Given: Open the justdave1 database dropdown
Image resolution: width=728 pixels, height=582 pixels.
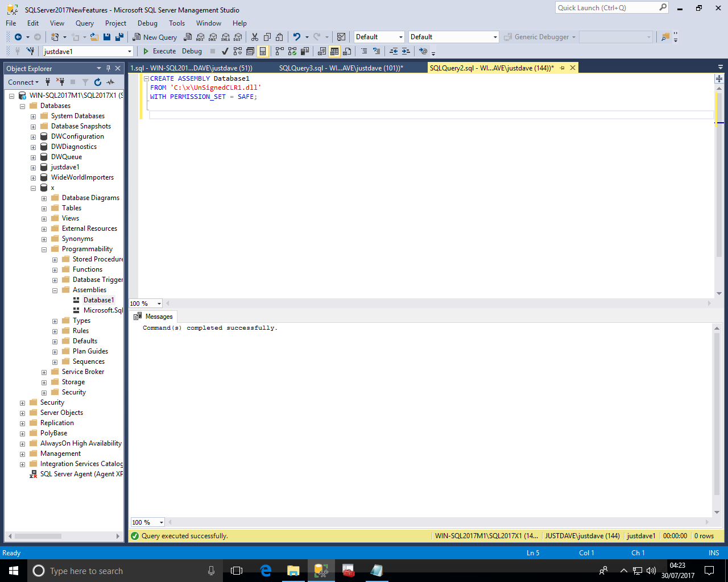Looking at the screenshot, I should coord(130,52).
